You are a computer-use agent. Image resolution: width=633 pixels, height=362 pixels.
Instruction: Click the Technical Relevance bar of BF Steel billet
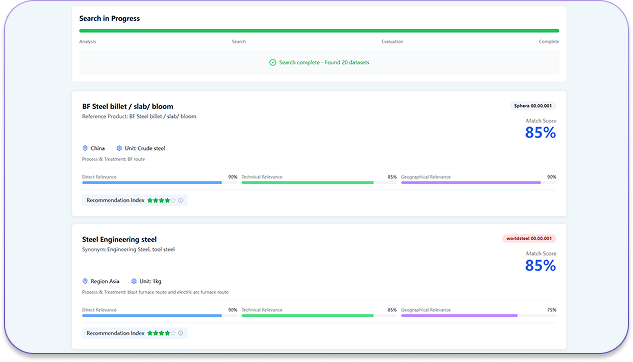coord(319,182)
